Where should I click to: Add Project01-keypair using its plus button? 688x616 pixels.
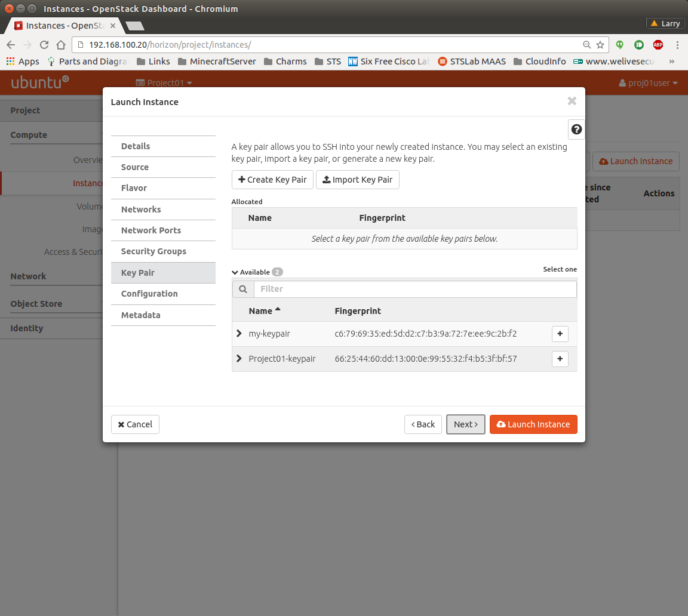click(x=560, y=359)
